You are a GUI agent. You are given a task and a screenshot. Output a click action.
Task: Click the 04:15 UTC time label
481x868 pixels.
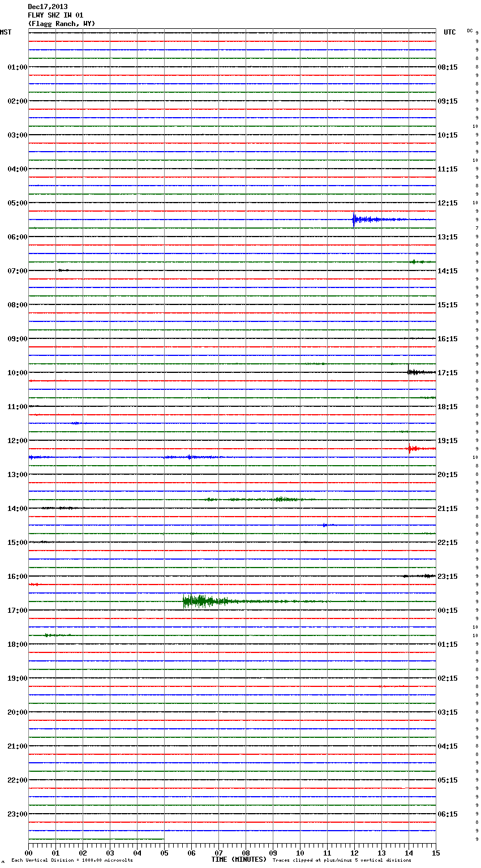coord(448,746)
